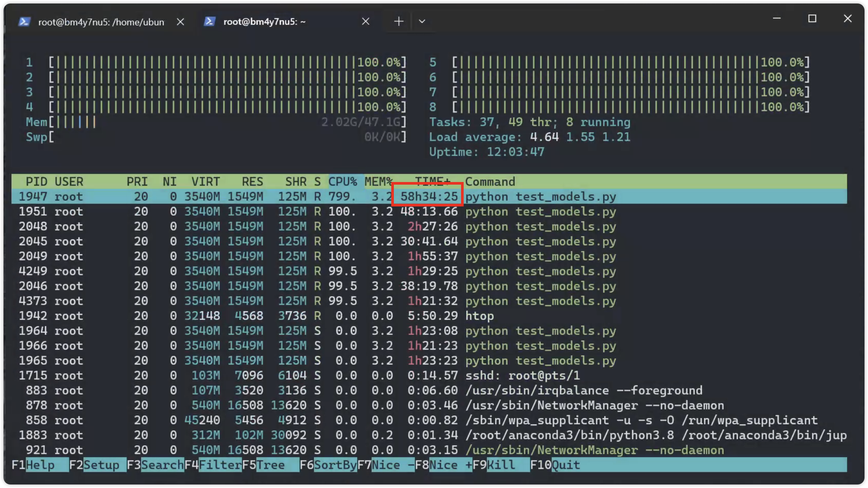Sort by the USER column header
The image size is (868, 488).
pos(69,182)
